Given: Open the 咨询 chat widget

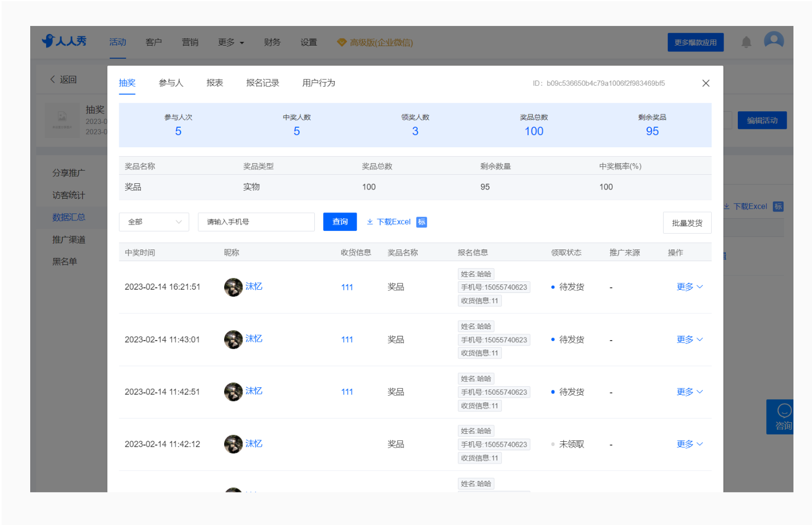Looking at the screenshot, I should point(780,417).
